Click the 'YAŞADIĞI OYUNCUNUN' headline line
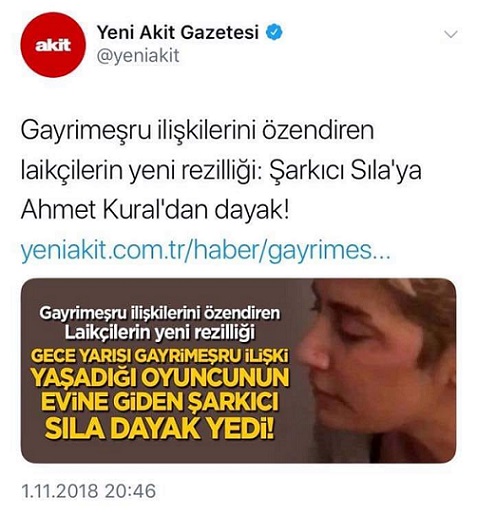The width and height of the screenshot is (477, 516). point(160,378)
